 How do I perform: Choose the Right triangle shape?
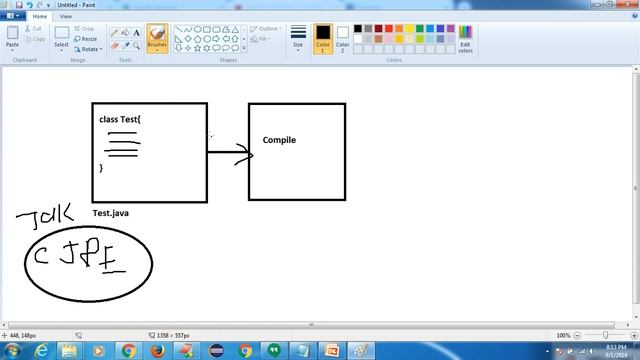click(179, 39)
